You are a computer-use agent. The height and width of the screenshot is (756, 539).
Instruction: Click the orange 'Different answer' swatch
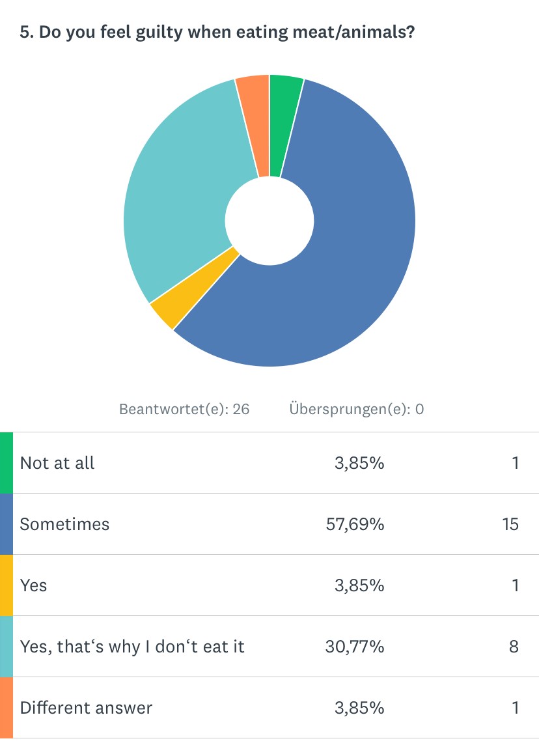click(7, 708)
